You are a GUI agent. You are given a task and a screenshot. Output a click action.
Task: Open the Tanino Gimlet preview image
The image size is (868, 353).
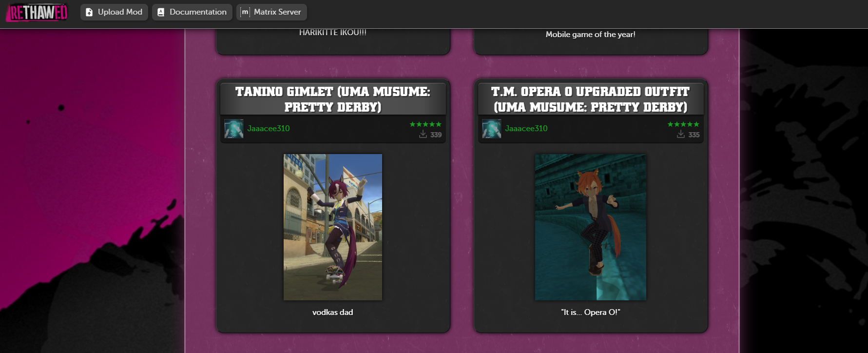click(x=333, y=227)
